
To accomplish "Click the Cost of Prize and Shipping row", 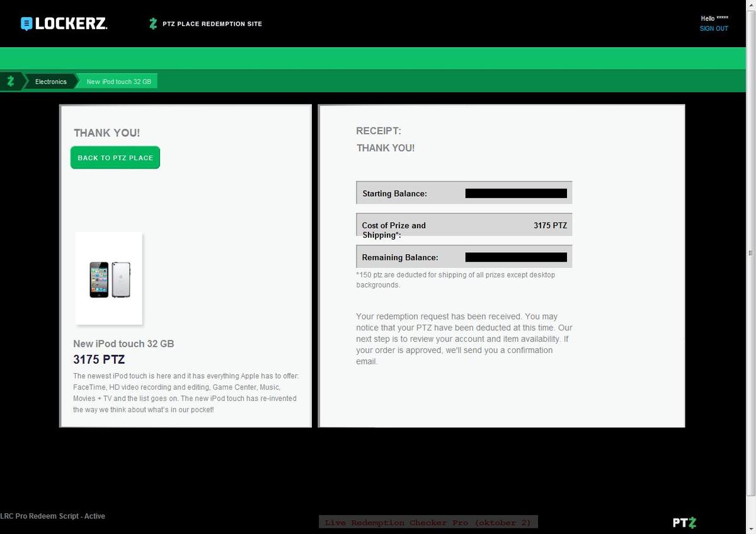I will 464,225.
